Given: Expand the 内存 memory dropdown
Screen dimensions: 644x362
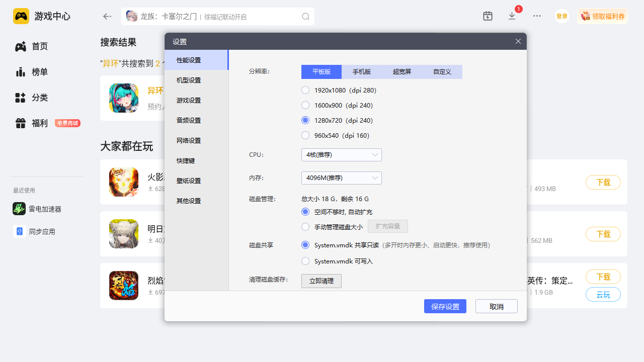Looking at the screenshot, I should pos(341,178).
